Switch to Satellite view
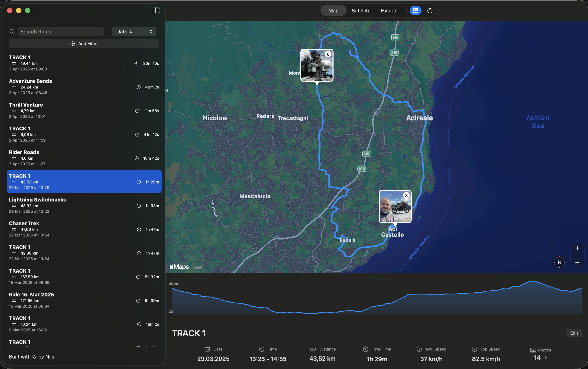The width and height of the screenshot is (588, 369). [361, 10]
